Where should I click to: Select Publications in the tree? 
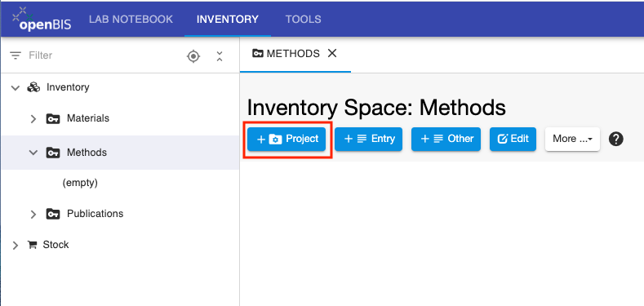[x=95, y=214]
